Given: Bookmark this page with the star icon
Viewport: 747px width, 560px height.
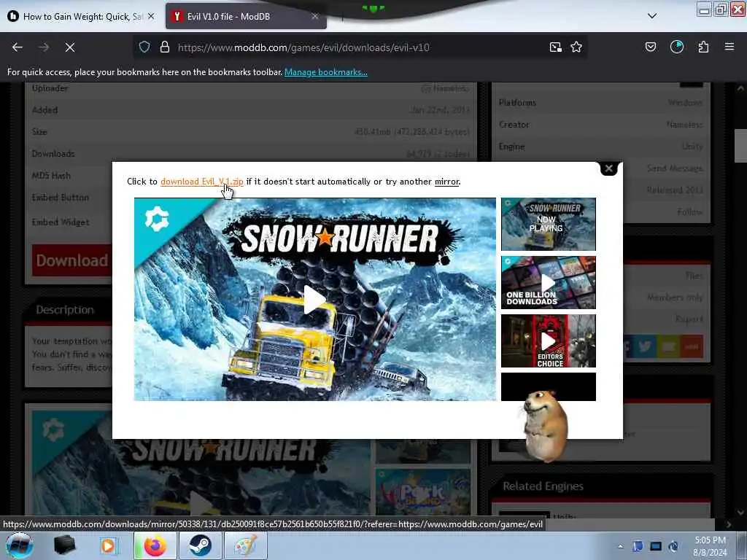Looking at the screenshot, I should coord(576,47).
